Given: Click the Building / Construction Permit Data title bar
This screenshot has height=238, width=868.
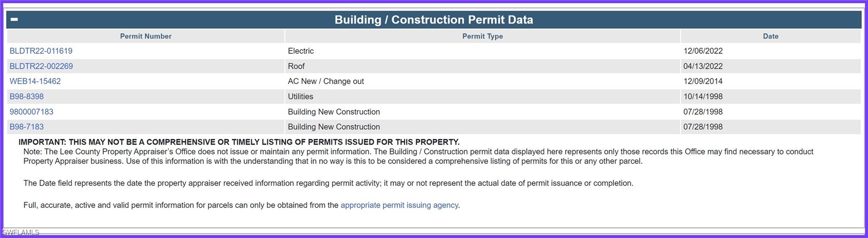Looking at the screenshot, I should (x=434, y=19).
